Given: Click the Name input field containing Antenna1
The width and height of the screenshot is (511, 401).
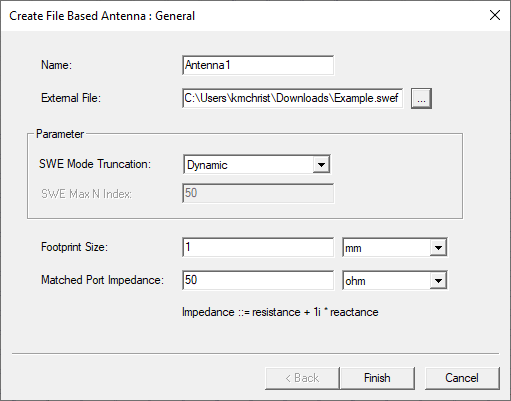Looking at the screenshot, I should [258, 65].
